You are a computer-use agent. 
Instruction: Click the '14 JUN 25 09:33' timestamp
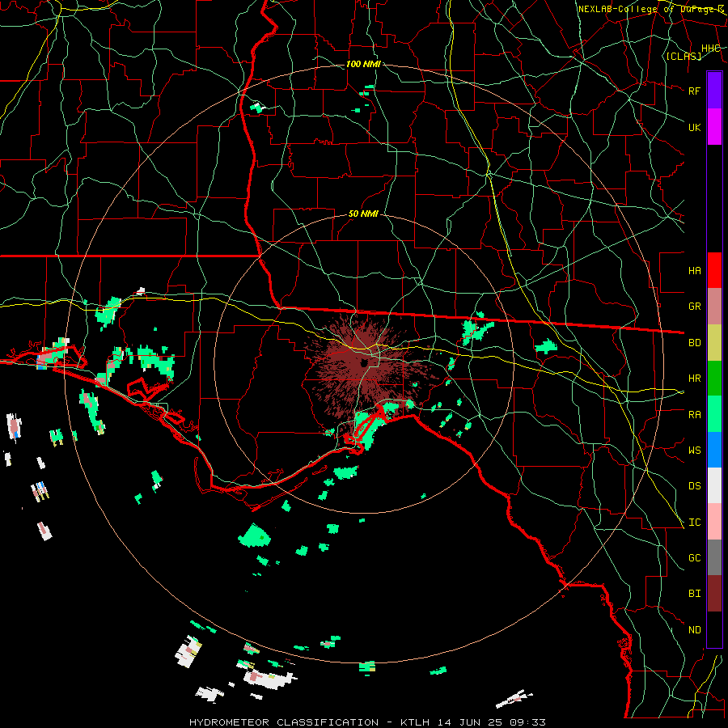coord(491,722)
